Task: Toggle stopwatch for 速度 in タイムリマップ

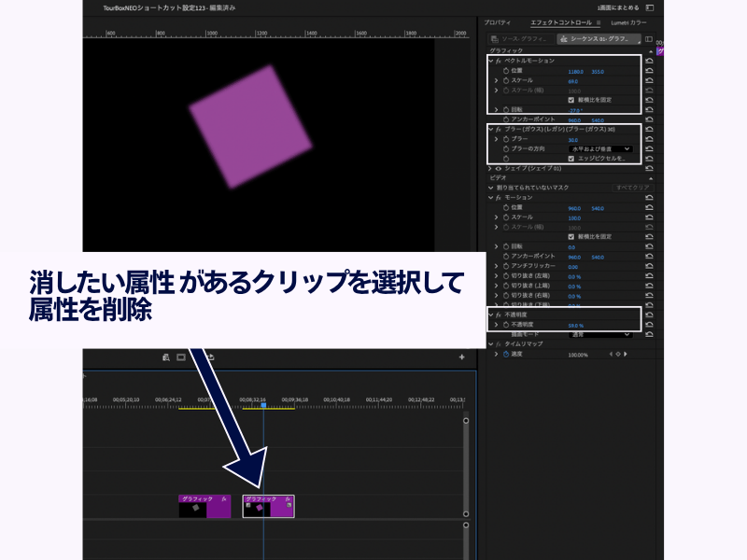Action: [x=506, y=355]
